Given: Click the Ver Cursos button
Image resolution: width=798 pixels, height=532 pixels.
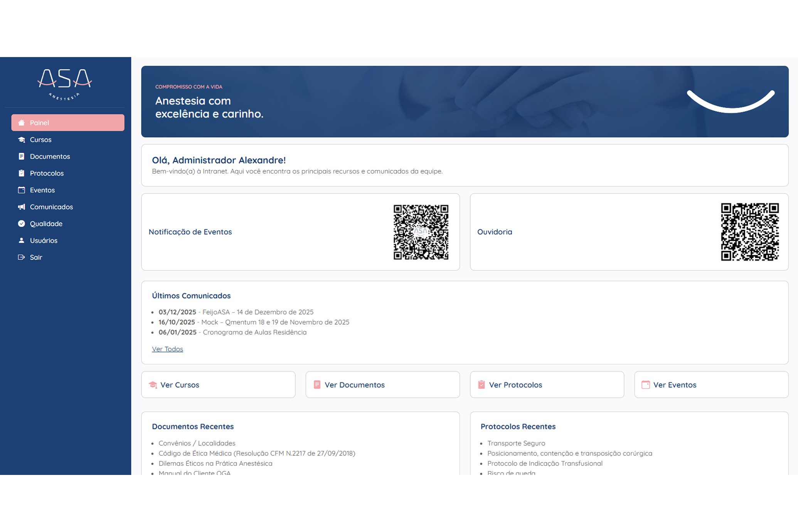Looking at the screenshot, I should pos(218,385).
